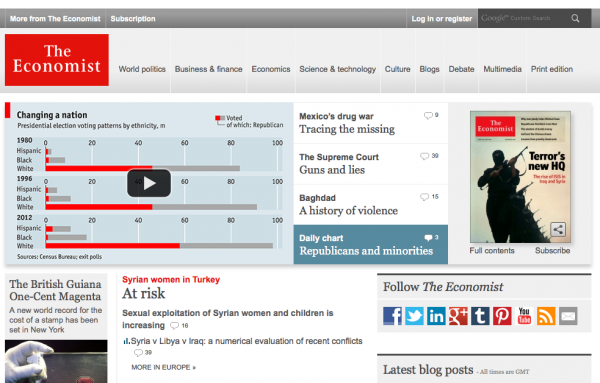Click the Terror's new HQ magazine cover
The image size is (600, 383).
(x=520, y=177)
